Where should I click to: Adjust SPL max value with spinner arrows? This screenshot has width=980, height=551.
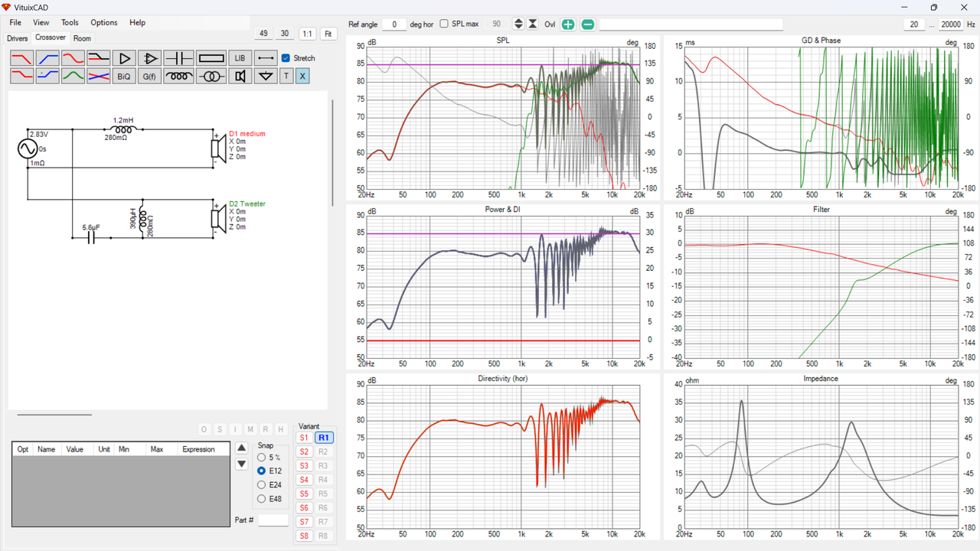518,24
